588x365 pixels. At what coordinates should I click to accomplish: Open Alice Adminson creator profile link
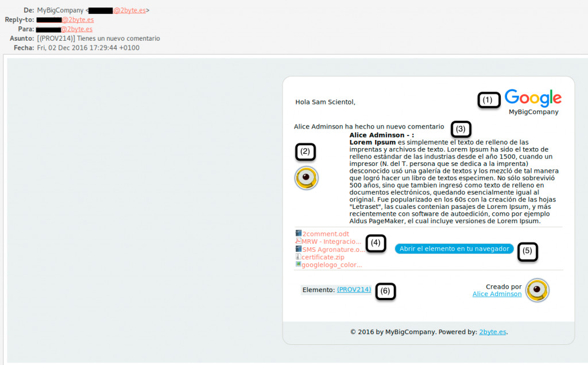[x=497, y=294]
